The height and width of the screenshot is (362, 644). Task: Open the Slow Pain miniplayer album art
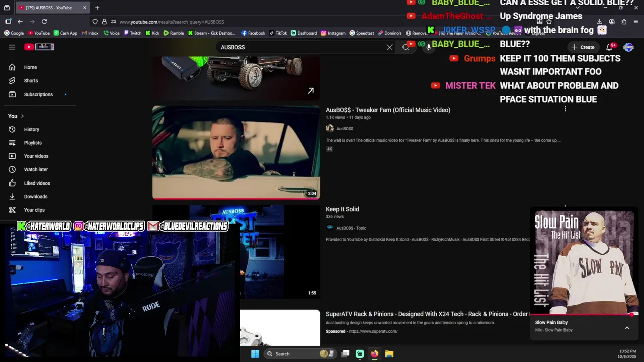(x=584, y=262)
